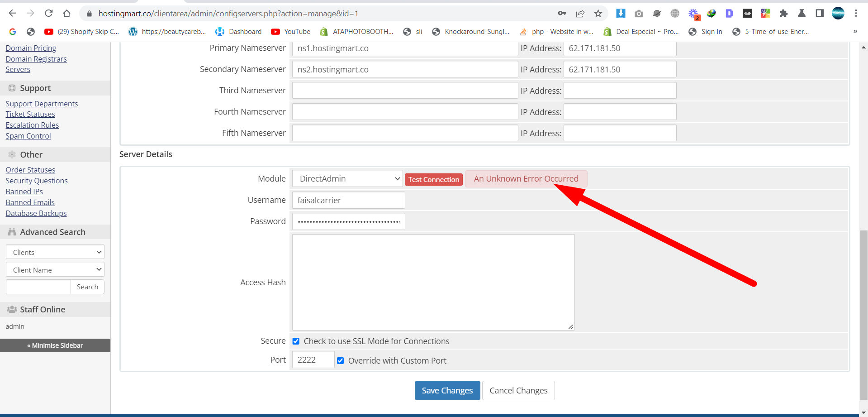868x417 pixels.
Task: Click the Access Hash text area
Action: (x=433, y=282)
